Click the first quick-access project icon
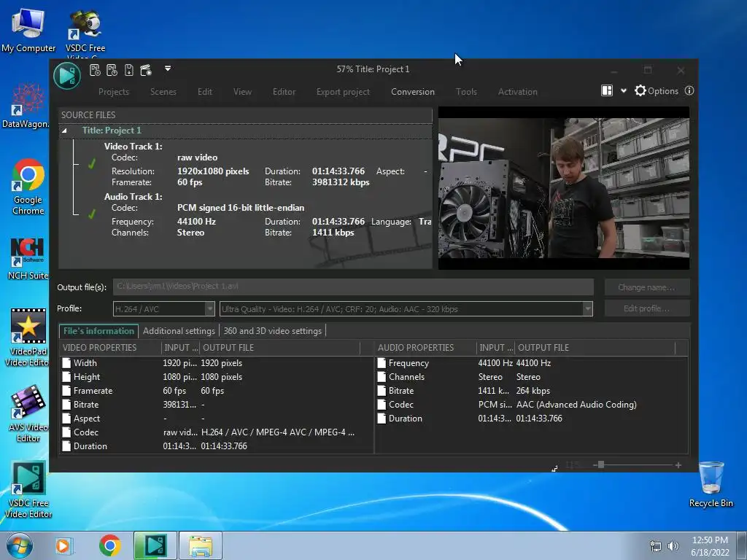Screen dimensions: 747x560 pyautogui.click(x=95, y=71)
